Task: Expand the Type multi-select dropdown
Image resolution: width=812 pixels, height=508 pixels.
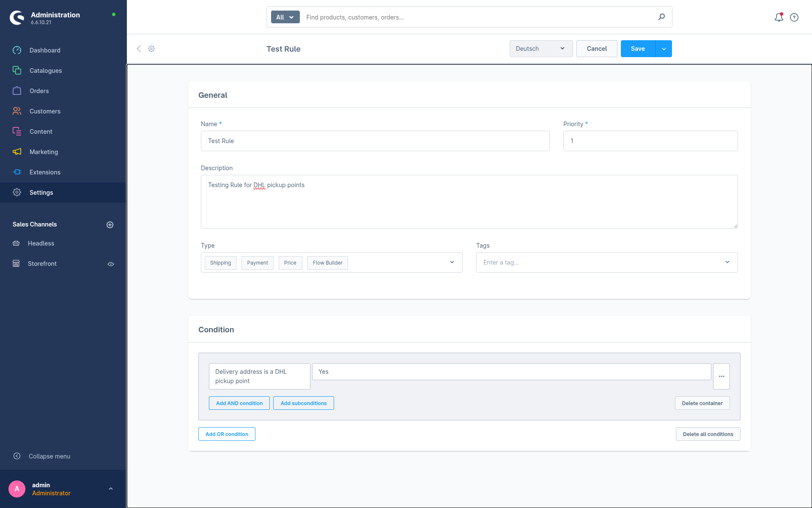Action: click(x=452, y=262)
